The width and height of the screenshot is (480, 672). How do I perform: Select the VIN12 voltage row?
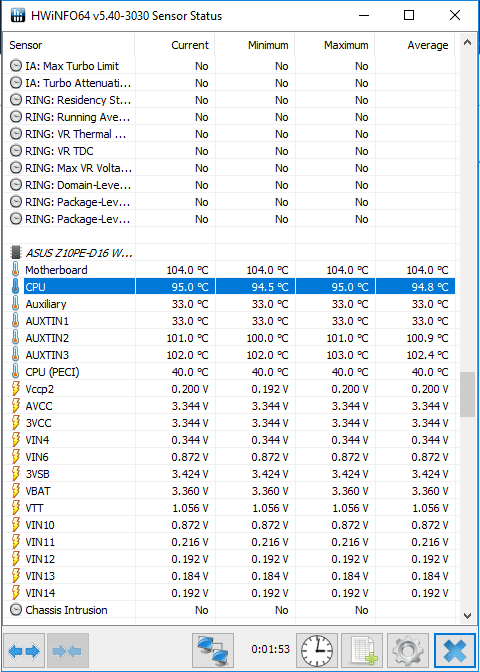click(229, 559)
